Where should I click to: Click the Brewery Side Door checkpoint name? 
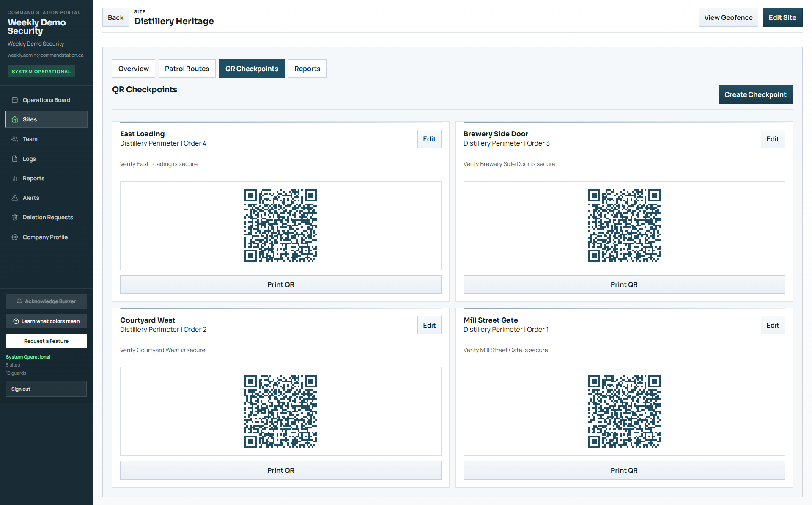click(496, 134)
